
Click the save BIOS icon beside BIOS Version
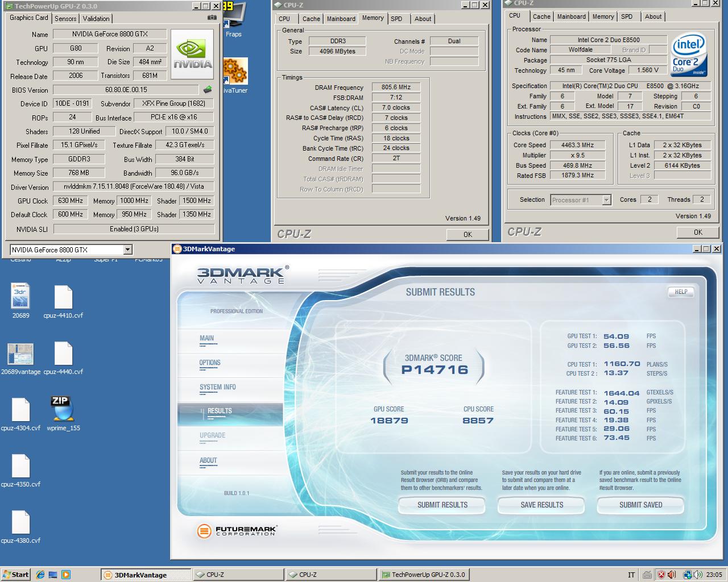pyautogui.click(x=208, y=89)
